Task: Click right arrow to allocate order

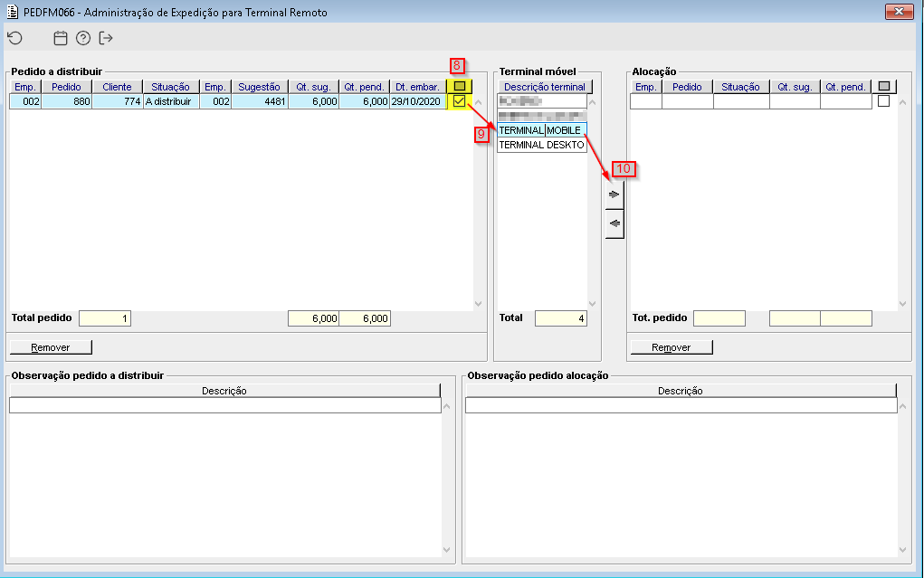Action: pos(614,194)
